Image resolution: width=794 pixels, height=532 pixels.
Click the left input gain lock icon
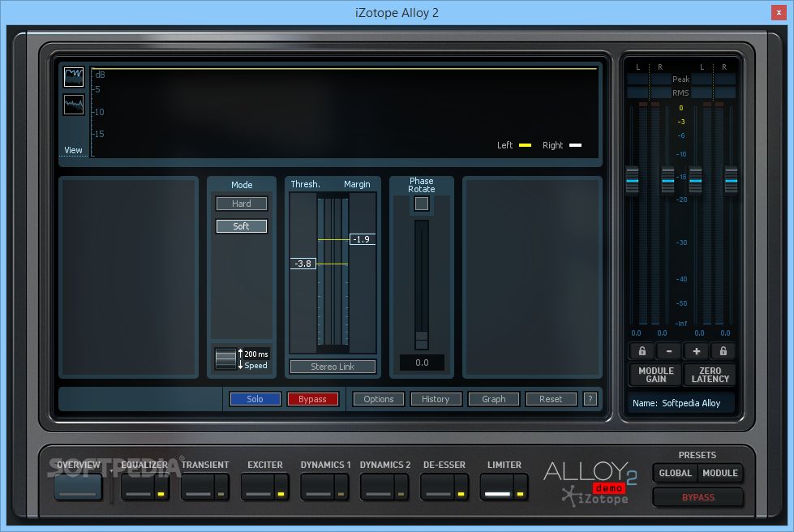tap(642, 351)
